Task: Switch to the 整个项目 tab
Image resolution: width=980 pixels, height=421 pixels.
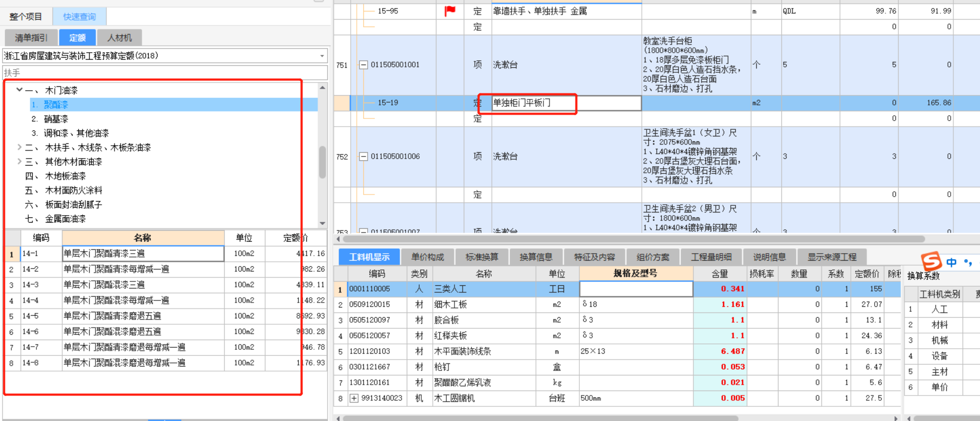Action: click(x=27, y=16)
